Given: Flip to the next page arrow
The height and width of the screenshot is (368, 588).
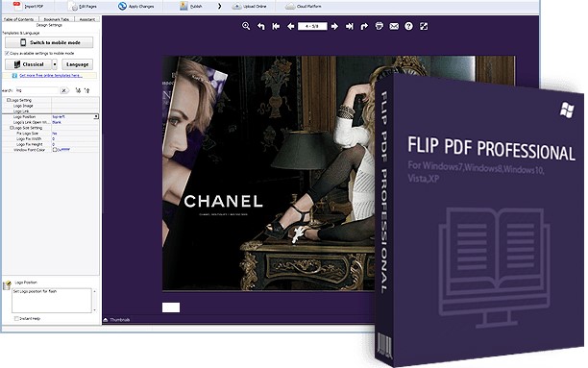Looking at the screenshot, I should (335, 26).
